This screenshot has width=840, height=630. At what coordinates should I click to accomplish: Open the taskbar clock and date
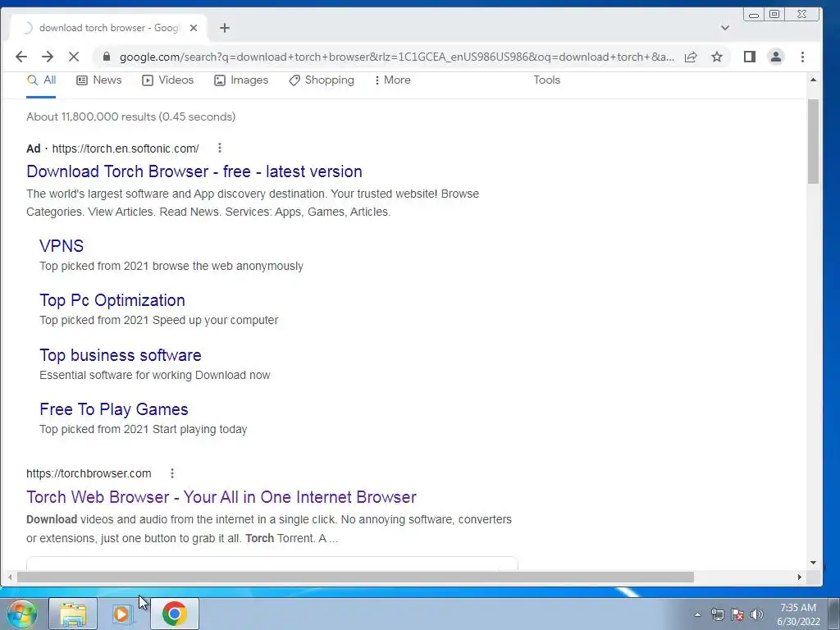pyautogui.click(x=798, y=614)
